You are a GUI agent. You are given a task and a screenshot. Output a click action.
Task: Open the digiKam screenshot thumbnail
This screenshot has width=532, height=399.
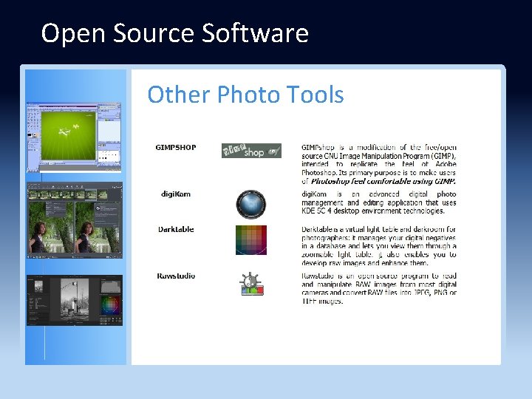coord(75,220)
